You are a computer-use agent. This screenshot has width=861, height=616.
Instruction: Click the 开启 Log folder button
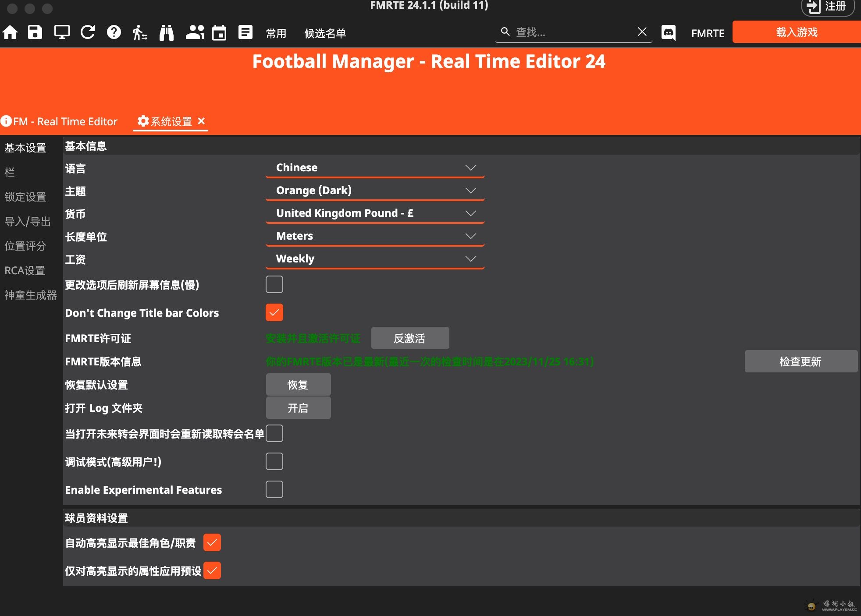click(x=298, y=408)
